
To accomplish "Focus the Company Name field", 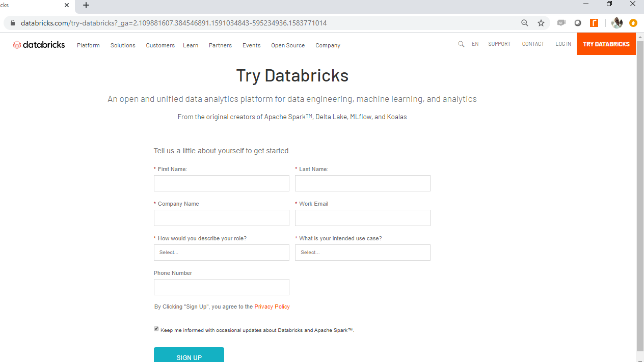I will pyautogui.click(x=222, y=218).
